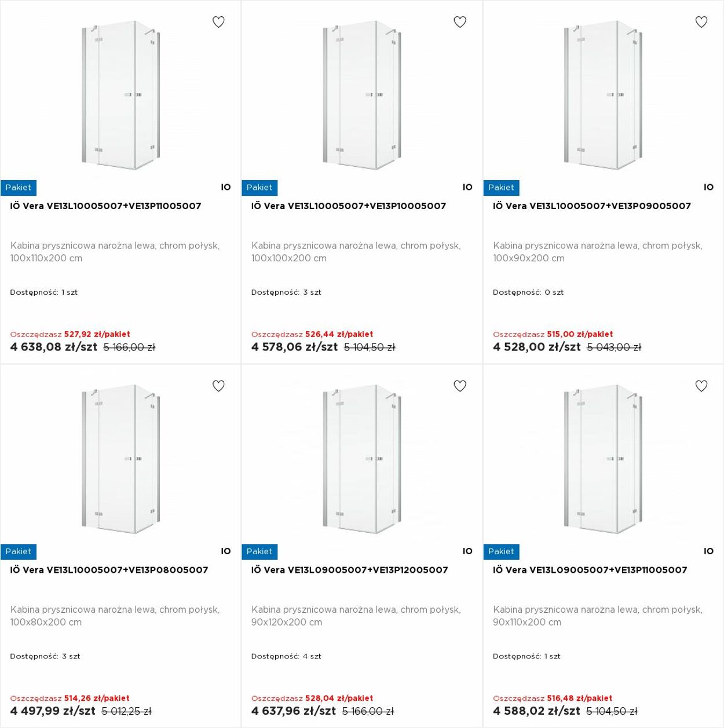Viewport: 724px width, 728px height.
Task: Add the 90x120x200 cm cabin to favorites
Action: (x=460, y=386)
